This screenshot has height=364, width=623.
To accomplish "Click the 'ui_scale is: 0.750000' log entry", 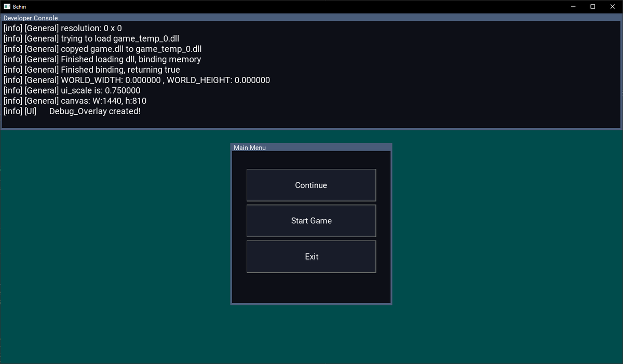I will coord(72,90).
